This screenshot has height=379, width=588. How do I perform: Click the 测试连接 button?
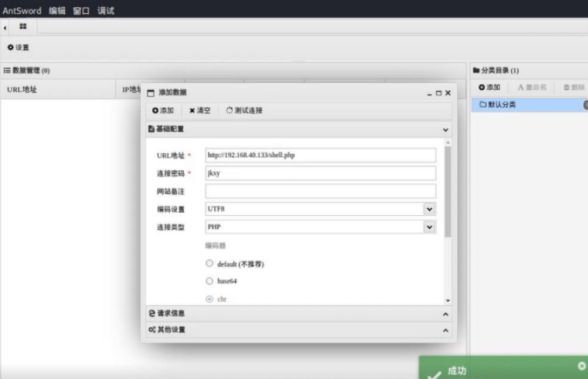click(244, 110)
